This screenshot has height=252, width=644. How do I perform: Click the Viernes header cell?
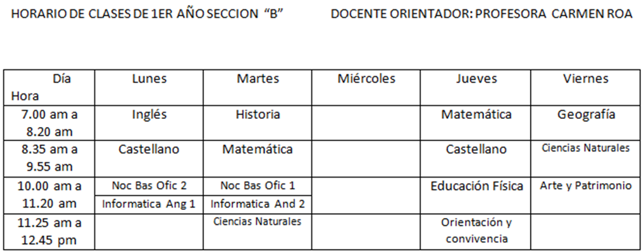pos(586,87)
